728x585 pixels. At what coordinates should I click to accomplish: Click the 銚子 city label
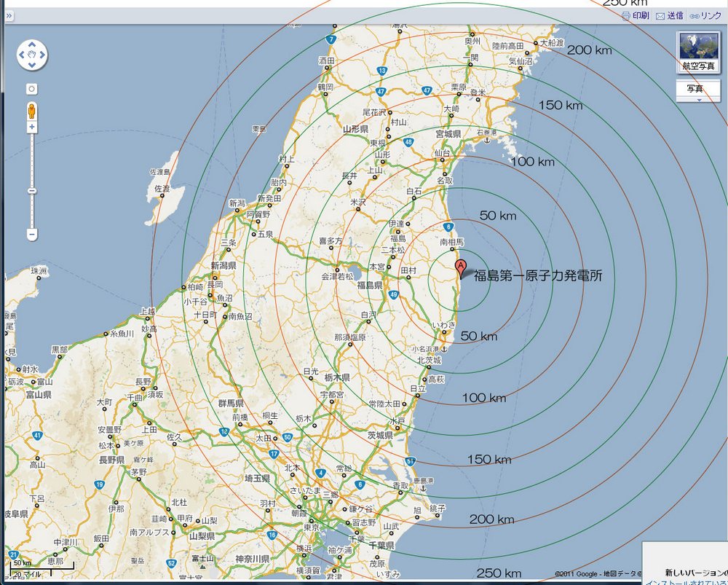point(438,509)
